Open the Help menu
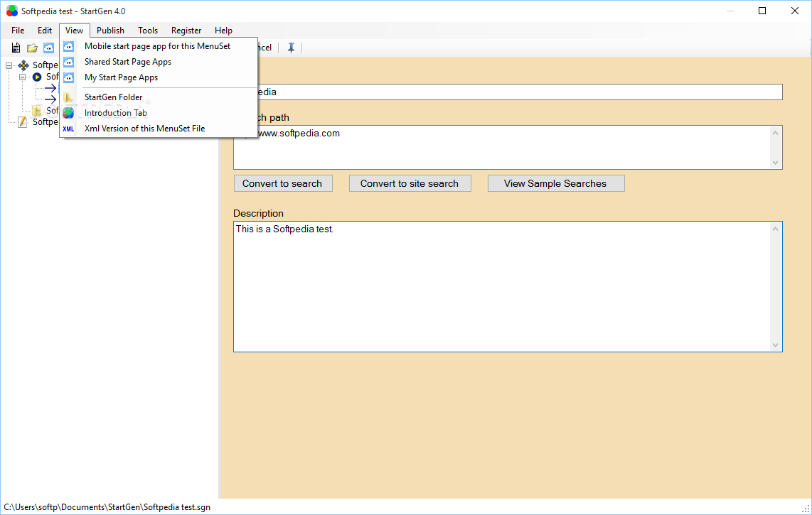This screenshot has width=812, height=515. (x=223, y=31)
